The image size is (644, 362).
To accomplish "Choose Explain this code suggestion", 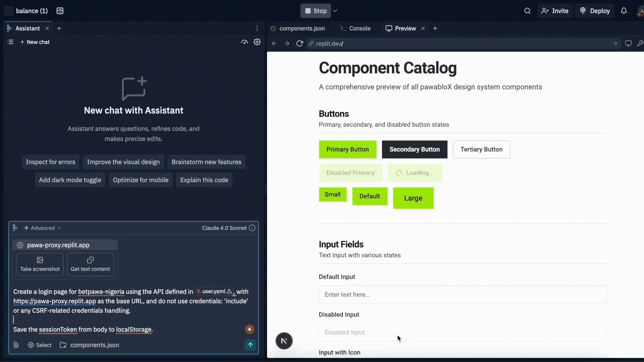I will point(204,180).
